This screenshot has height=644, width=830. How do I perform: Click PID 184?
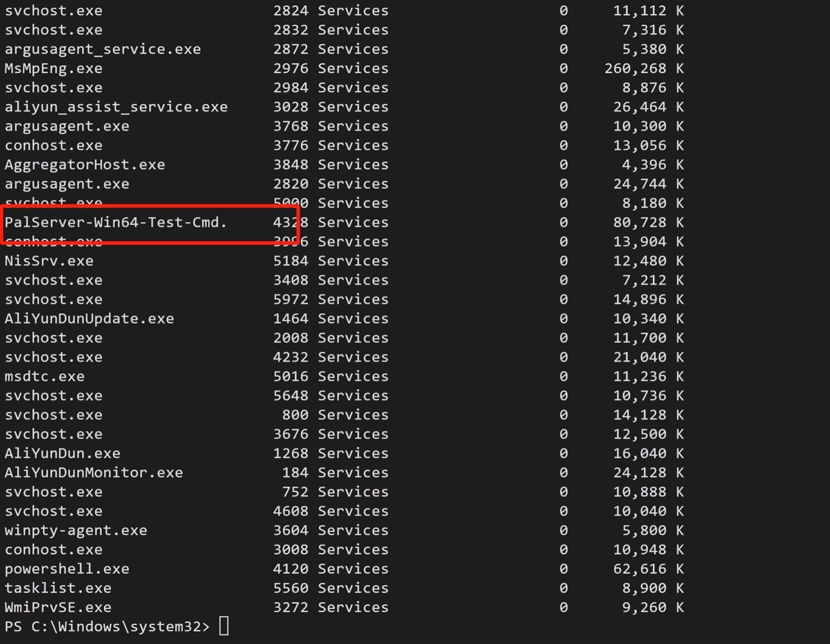tap(295, 473)
